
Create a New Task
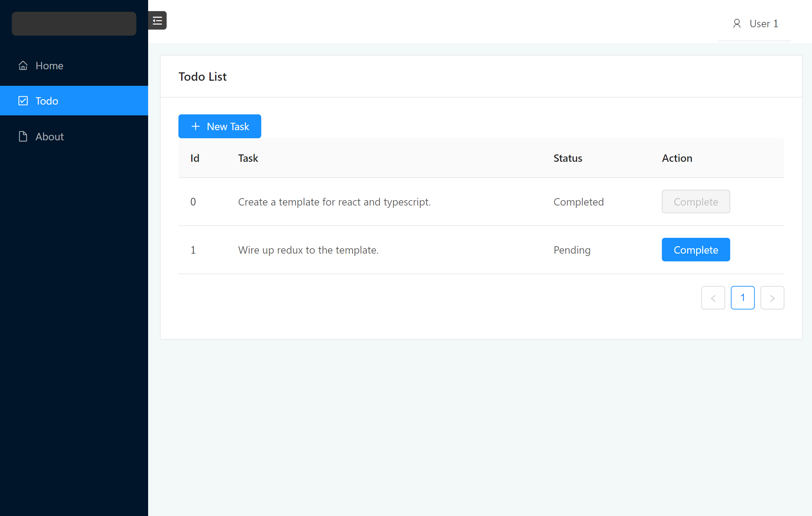[x=220, y=126]
